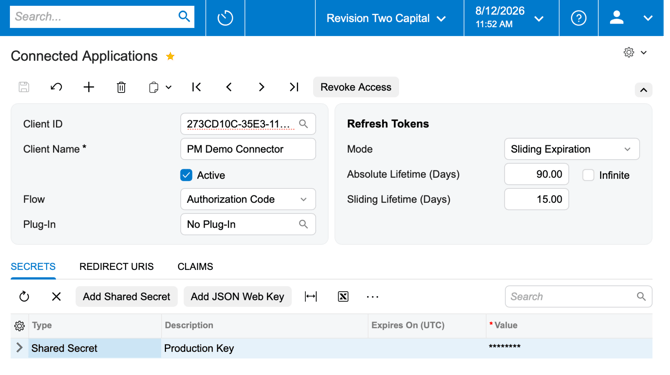Viewport: 670px width, 375px height.
Task: Uncheck the Active checkbox
Action: click(x=186, y=175)
